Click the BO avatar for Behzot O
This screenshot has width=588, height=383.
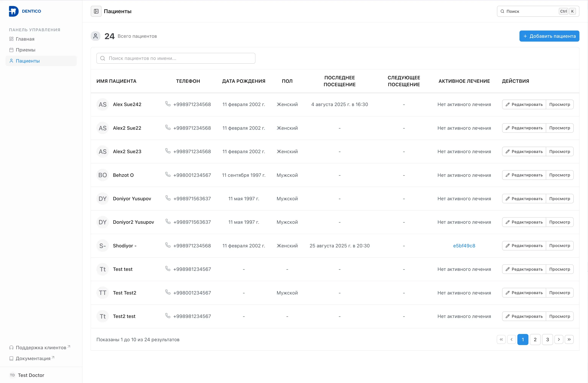point(103,175)
